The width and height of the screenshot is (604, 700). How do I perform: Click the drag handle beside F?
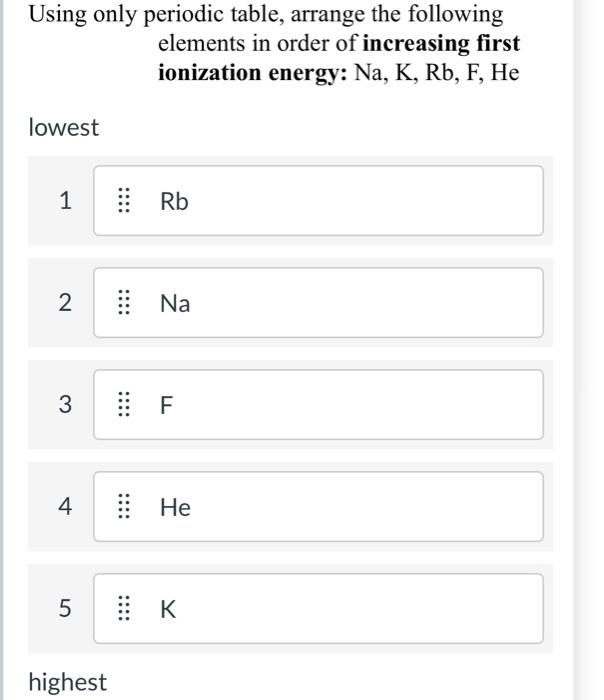pyautogui.click(x=124, y=404)
